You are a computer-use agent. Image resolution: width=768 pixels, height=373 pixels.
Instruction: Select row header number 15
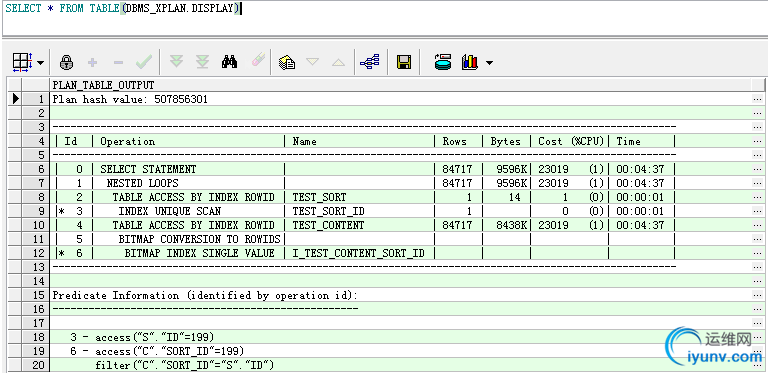coord(35,295)
